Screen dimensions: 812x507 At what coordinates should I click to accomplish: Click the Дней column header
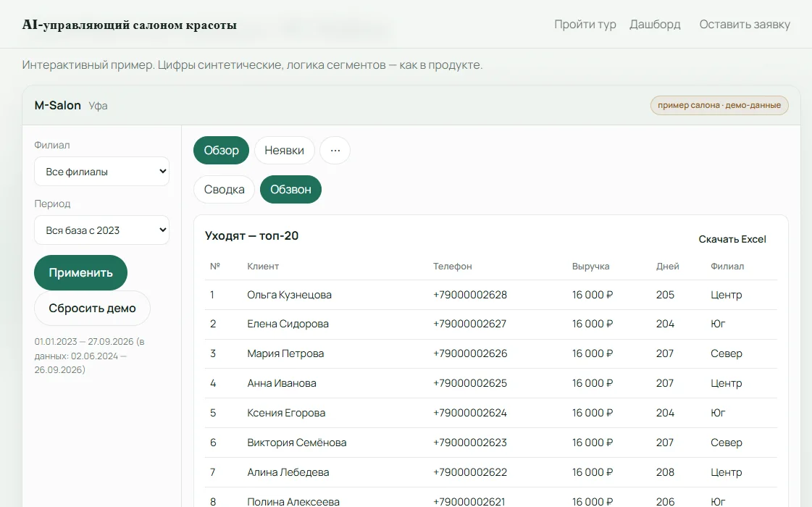click(668, 267)
